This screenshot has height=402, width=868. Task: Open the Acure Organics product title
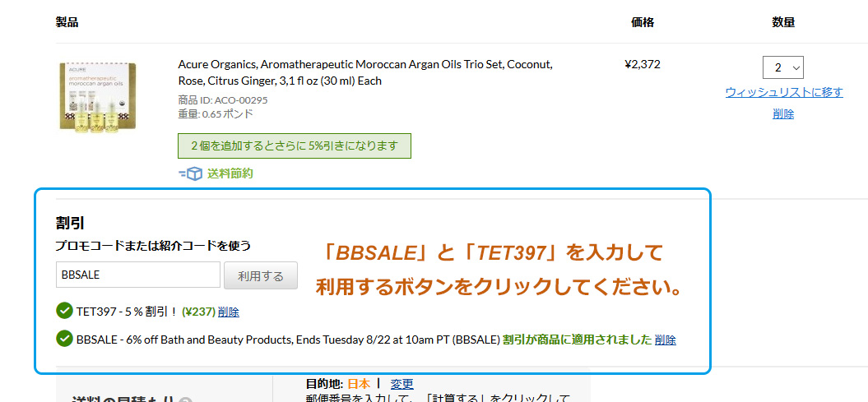[365, 72]
